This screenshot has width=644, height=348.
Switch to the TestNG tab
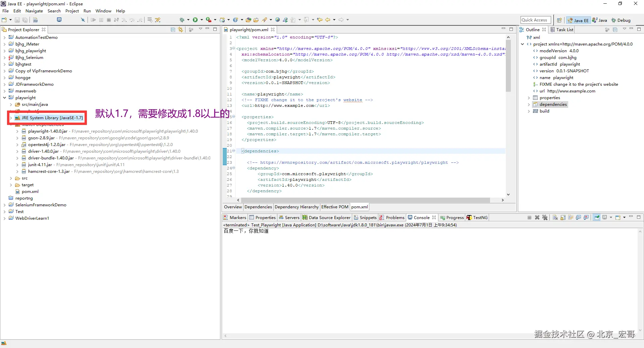tap(477, 217)
